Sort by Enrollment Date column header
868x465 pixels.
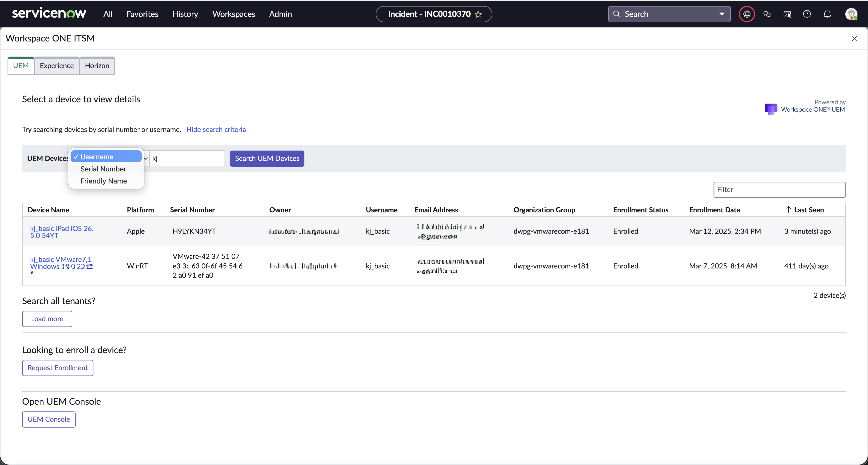click(714, 210)
